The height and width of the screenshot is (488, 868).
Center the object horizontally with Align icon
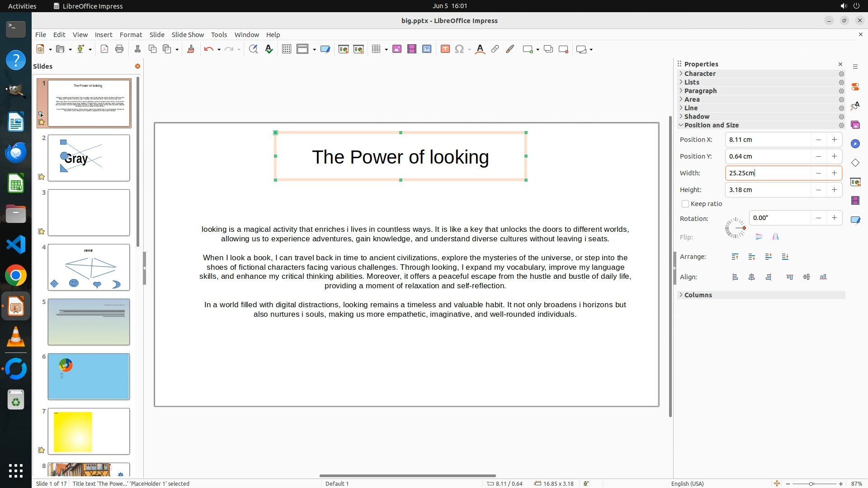[x=752, y=277]
